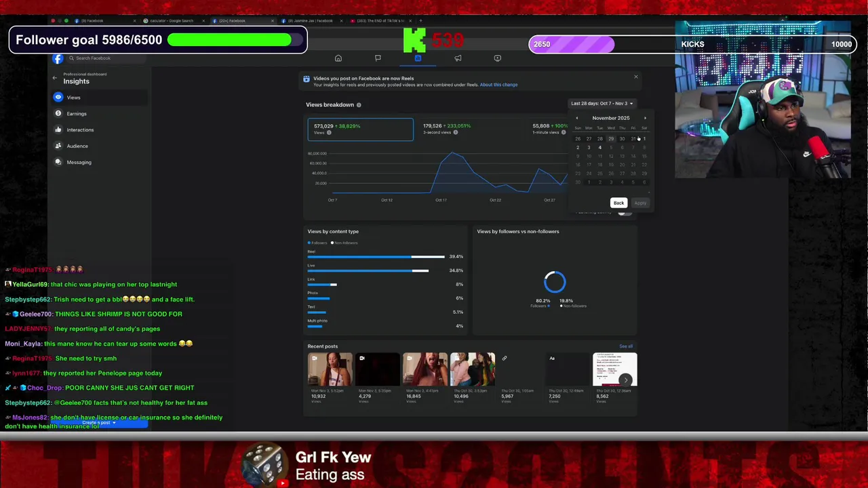Open the Messaging section in sidebar

[x=99, y=162]
